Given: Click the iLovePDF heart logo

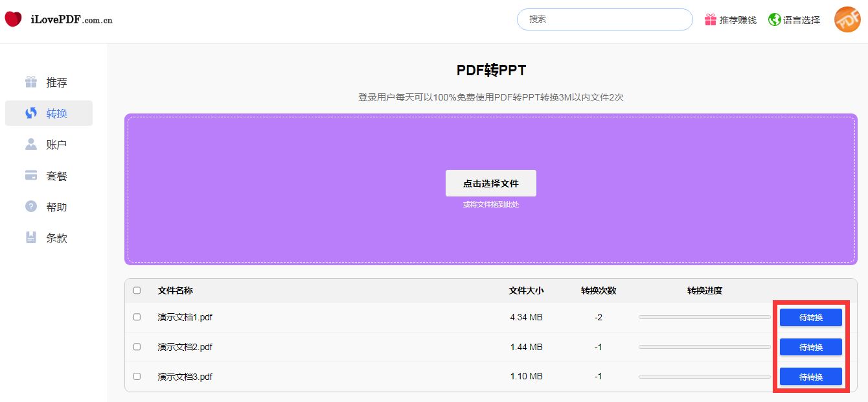Looking at the screenshot, I should click(x=13, y=19).
